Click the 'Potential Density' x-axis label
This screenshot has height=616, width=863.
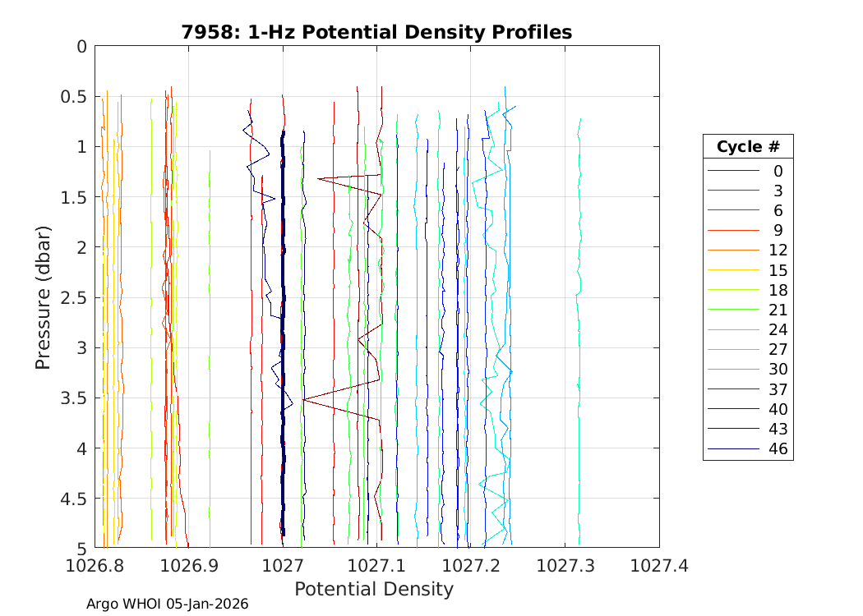click(x=373, y=589)
